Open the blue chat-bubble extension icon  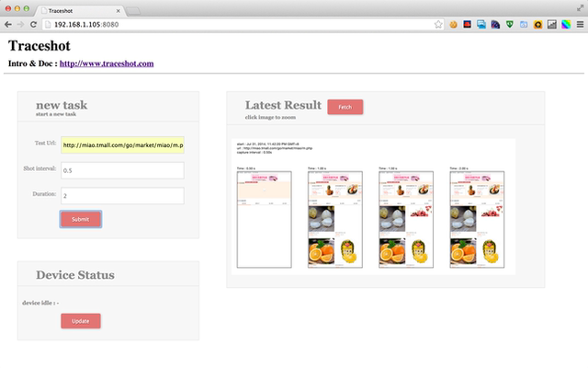481,25
